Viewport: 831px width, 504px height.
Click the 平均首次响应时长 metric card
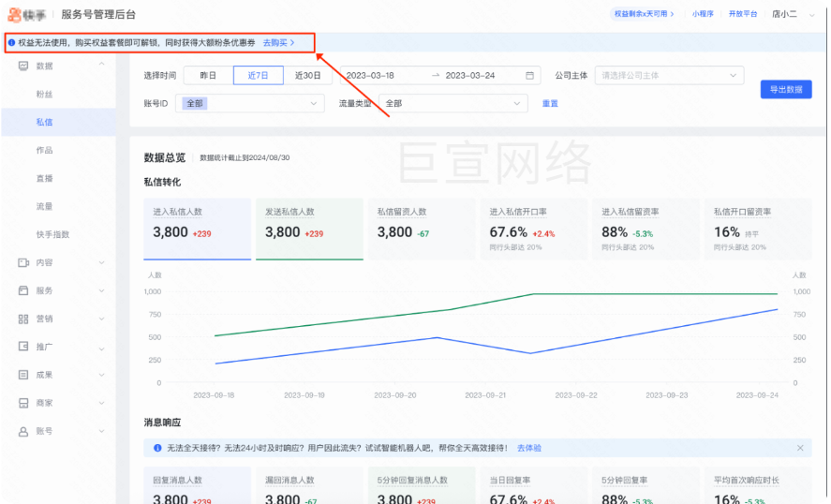(759, 486)
